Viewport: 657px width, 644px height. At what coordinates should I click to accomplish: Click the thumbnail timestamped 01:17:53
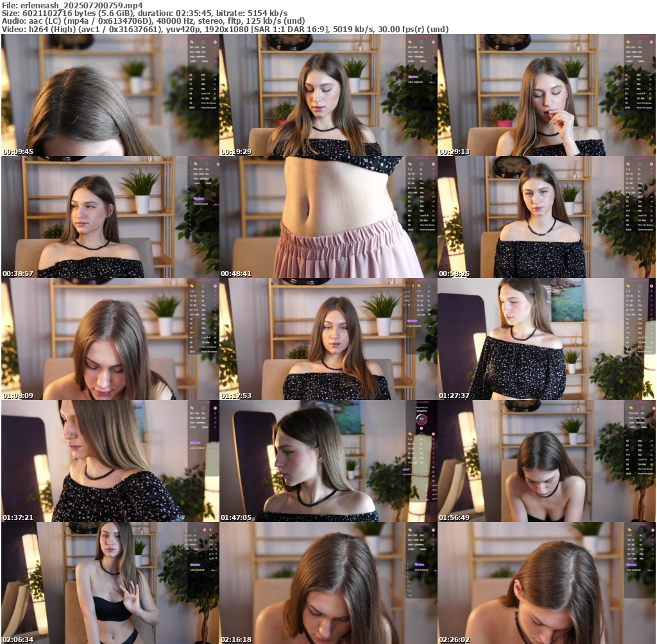pos(328,339)
